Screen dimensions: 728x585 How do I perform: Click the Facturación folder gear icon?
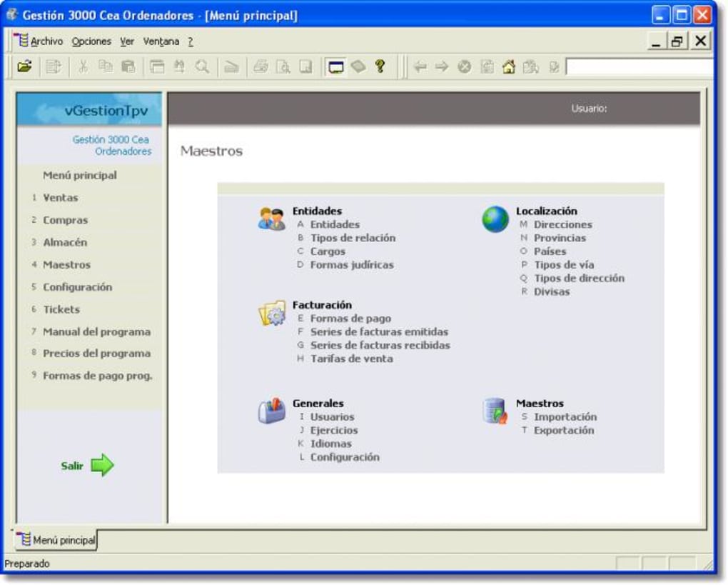[272, 314]
